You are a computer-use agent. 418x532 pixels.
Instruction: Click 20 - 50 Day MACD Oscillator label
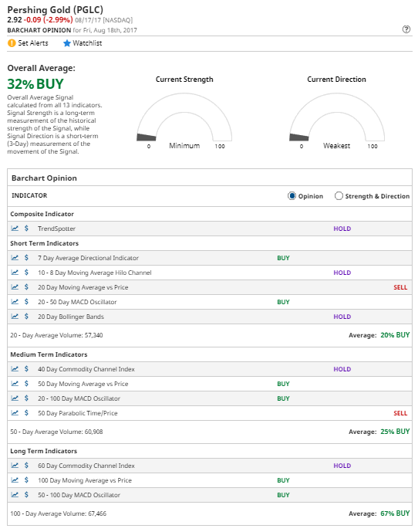[77, 302]
